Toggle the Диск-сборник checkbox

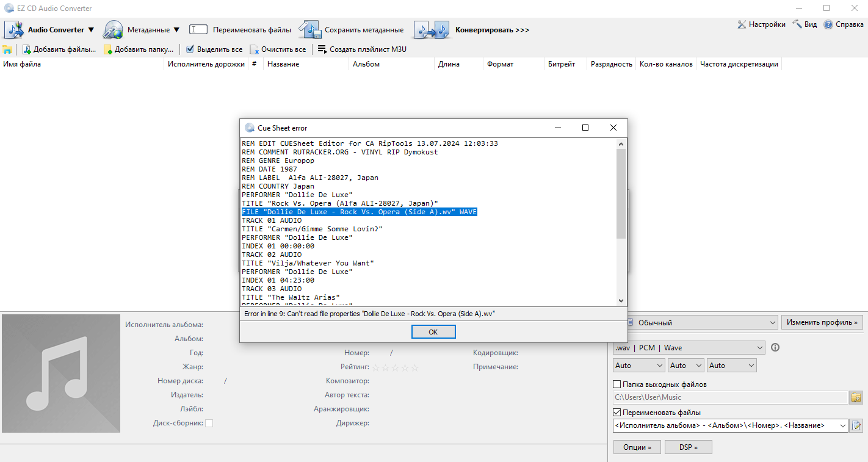click(209, 423)
